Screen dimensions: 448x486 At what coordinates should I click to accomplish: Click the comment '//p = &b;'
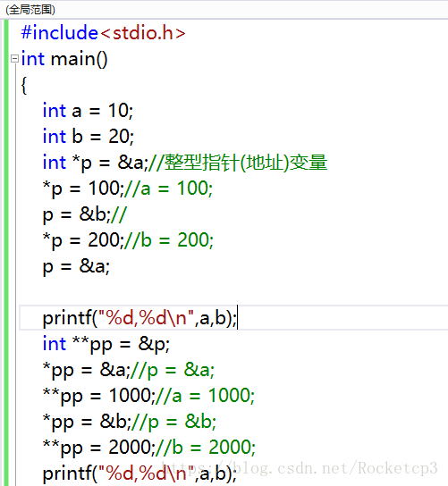coord(174,422)
